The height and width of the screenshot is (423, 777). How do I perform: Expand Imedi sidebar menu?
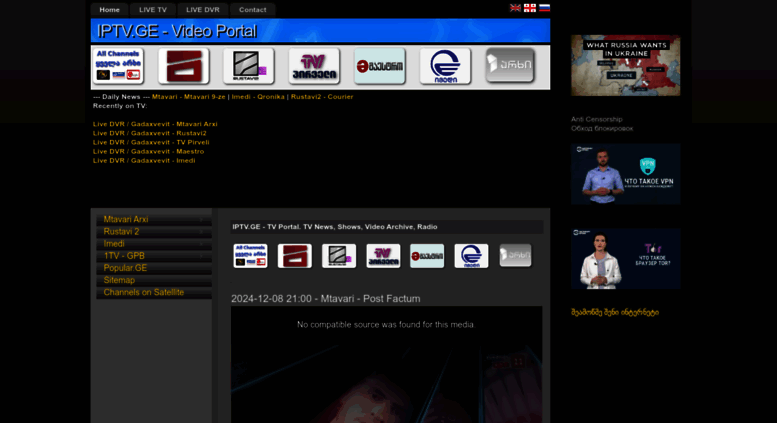pos(154,244)
